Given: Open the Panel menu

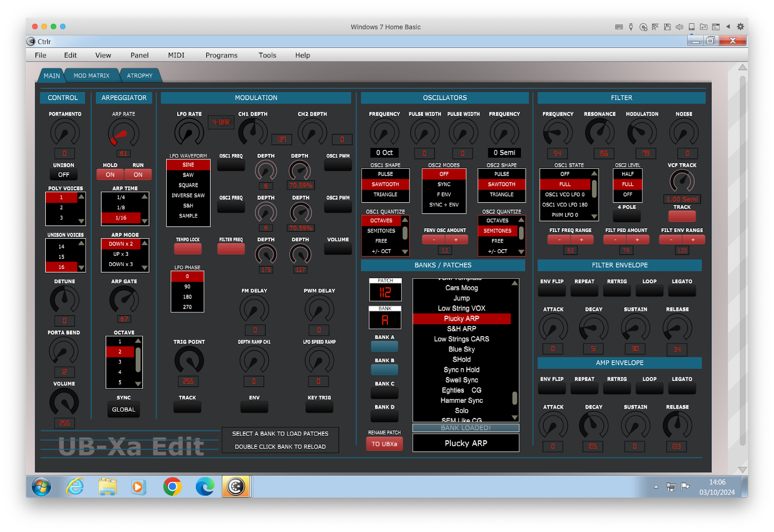Looking at the screenshot, I should (139, 55).
